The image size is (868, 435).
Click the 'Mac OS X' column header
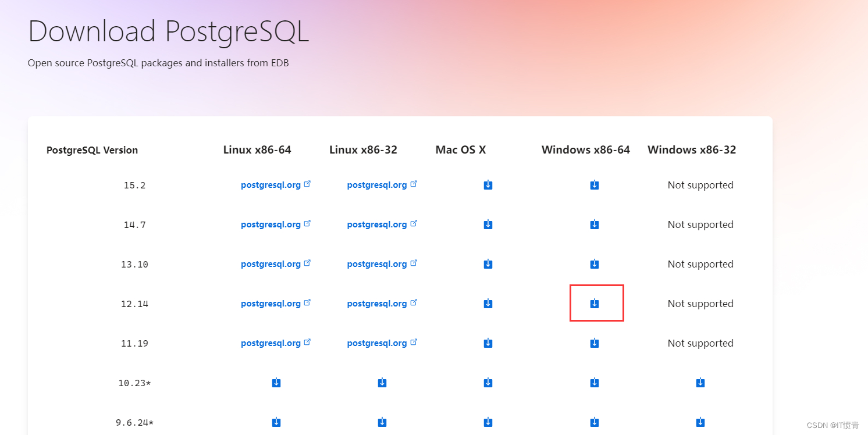pos(461,150)
